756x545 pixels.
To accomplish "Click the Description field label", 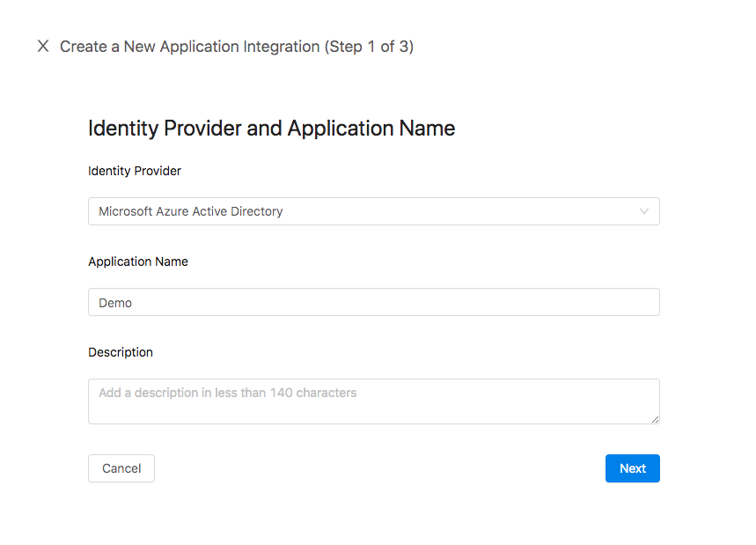I will (121, 352).
